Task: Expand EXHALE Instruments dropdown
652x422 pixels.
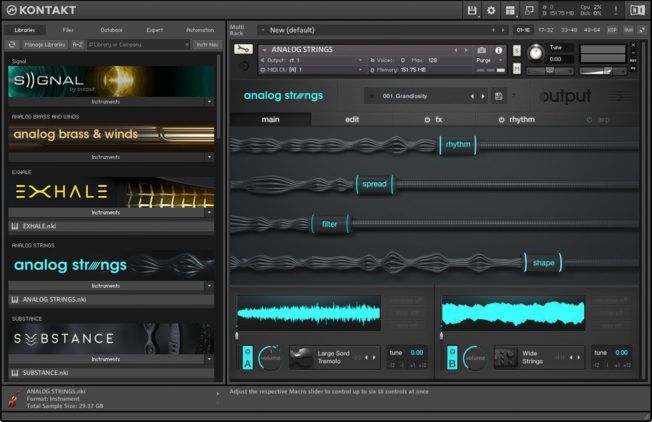Action: coord(210,212)
